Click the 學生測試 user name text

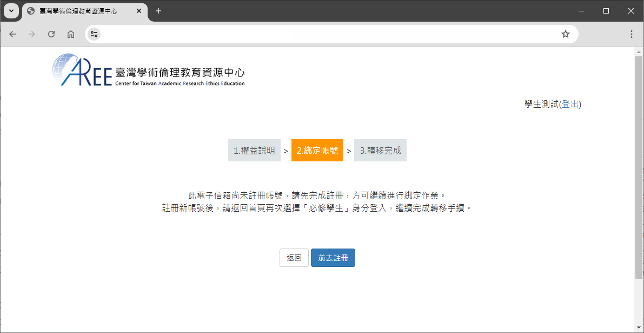point(542,105)
